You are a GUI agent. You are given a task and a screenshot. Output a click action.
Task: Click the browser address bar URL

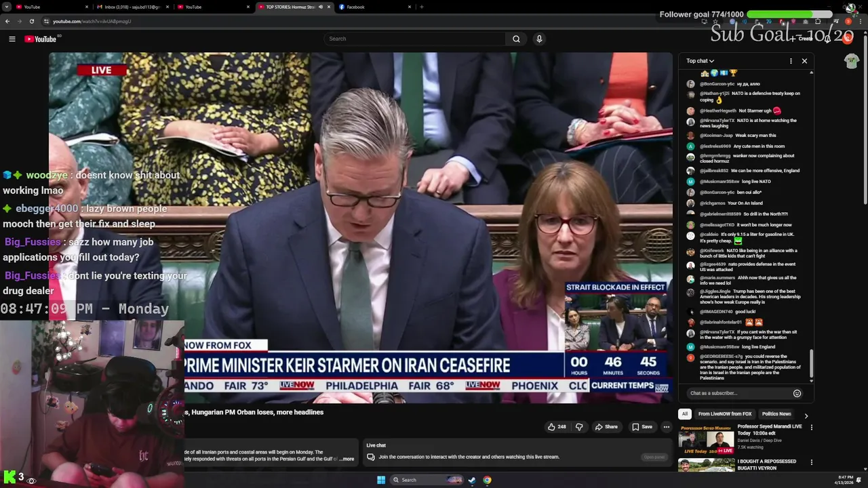point(92,21)
